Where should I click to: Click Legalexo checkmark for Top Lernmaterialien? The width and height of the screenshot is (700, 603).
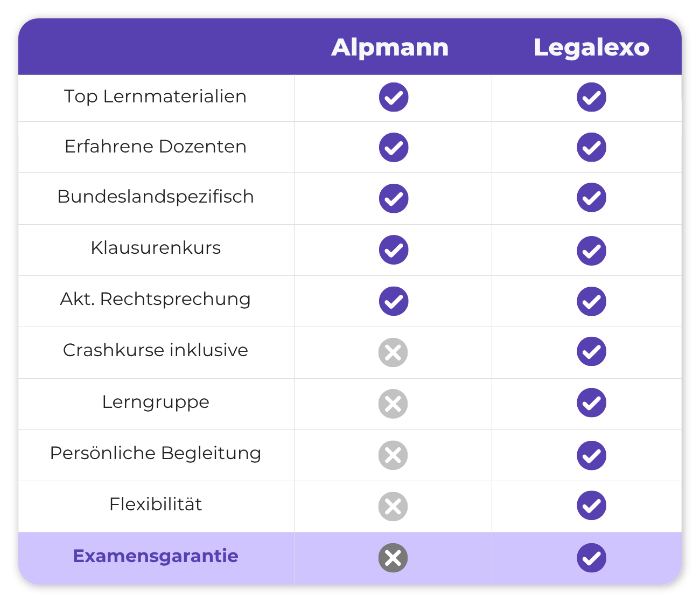(592, 97)
